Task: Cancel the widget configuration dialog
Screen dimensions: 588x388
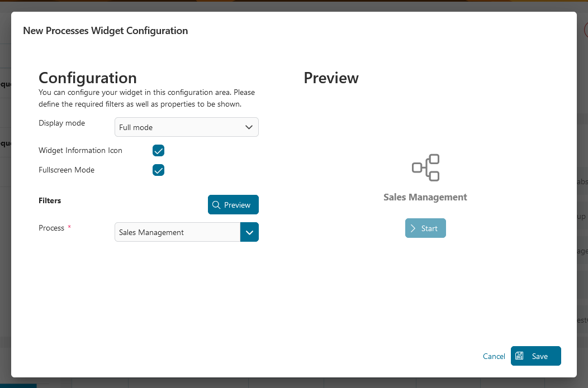Action: pos(494,356)
